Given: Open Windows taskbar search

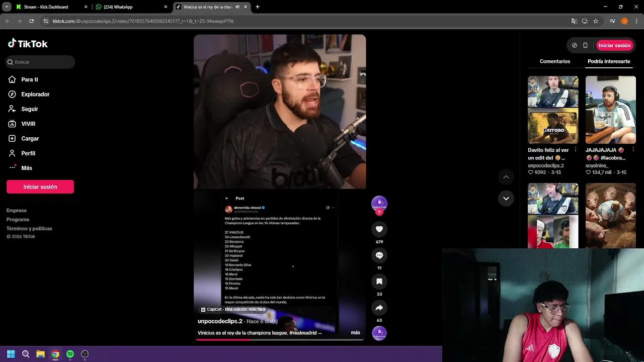Looking at the screenshot, I should (26, 354).
